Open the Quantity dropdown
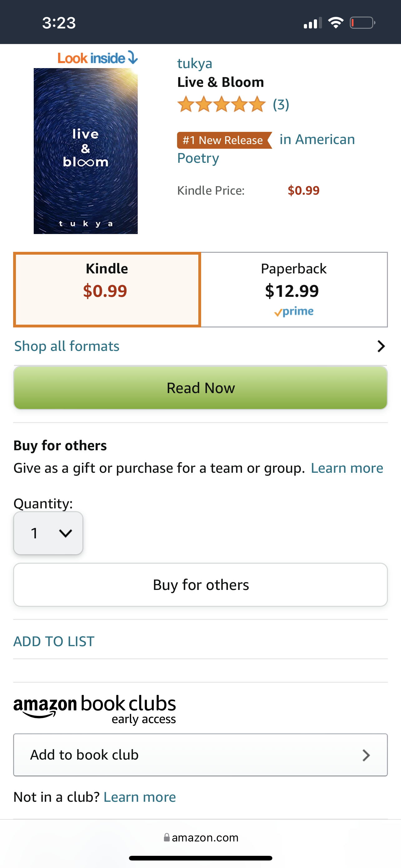This screenshot has height=868, width=401. pyautogui.click(x=48, y=533)
